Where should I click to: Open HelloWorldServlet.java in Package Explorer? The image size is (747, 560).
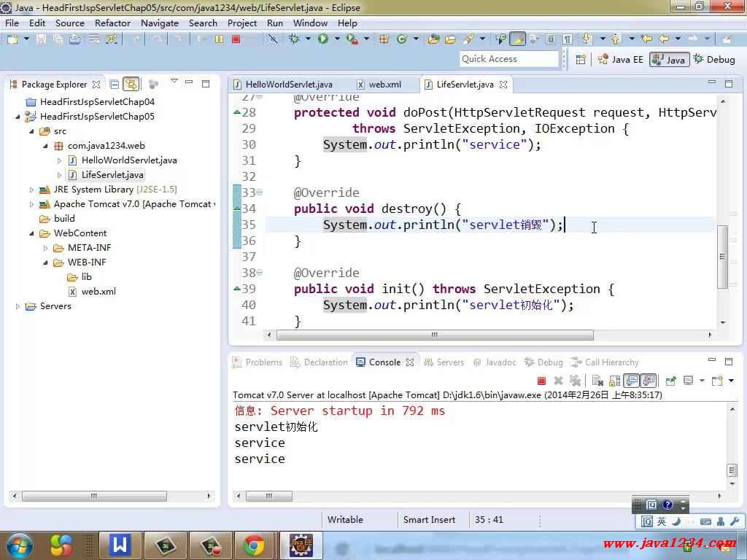point(128,160)
